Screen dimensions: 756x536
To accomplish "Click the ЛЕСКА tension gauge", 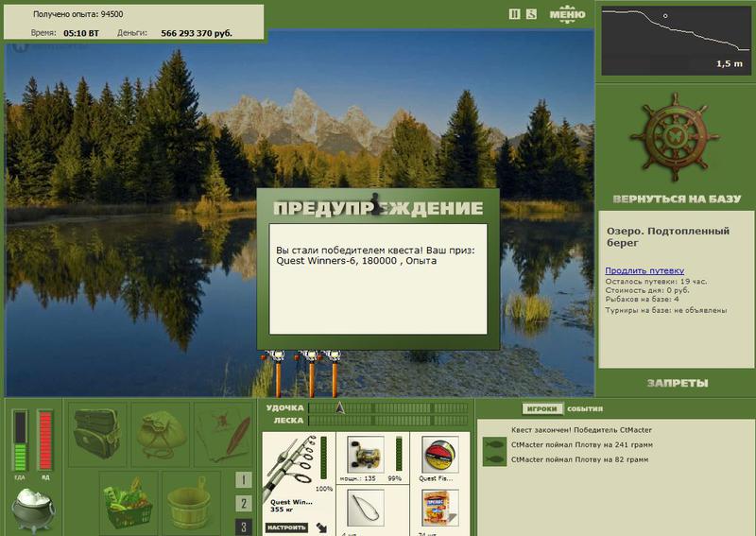I will point(388,421).
